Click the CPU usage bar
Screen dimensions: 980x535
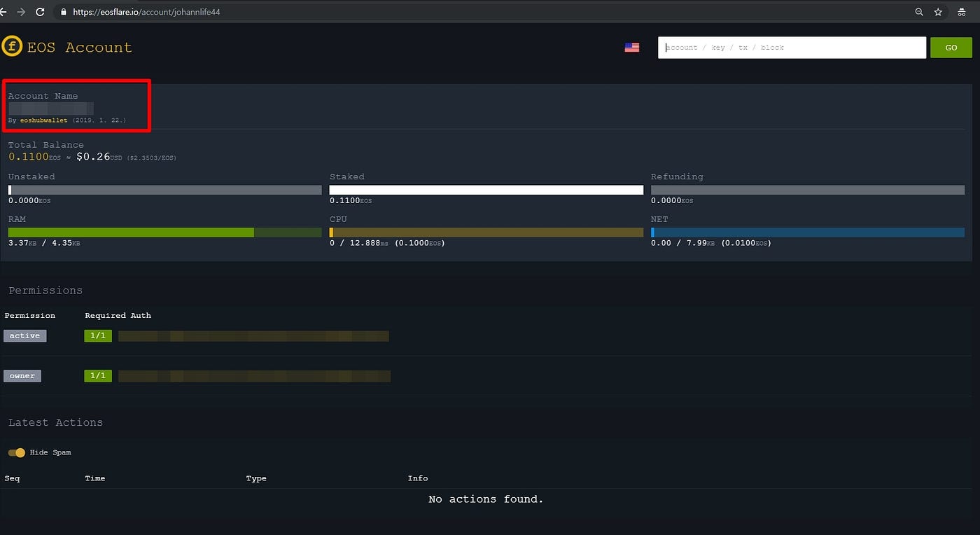[x=486, y=232]
